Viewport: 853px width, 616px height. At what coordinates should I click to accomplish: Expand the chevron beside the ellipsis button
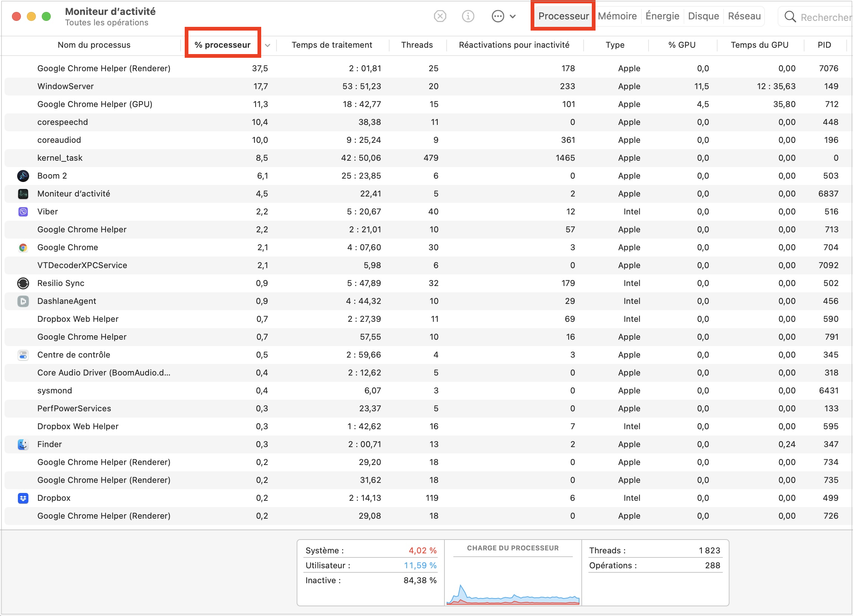click(x=513, y=16)
